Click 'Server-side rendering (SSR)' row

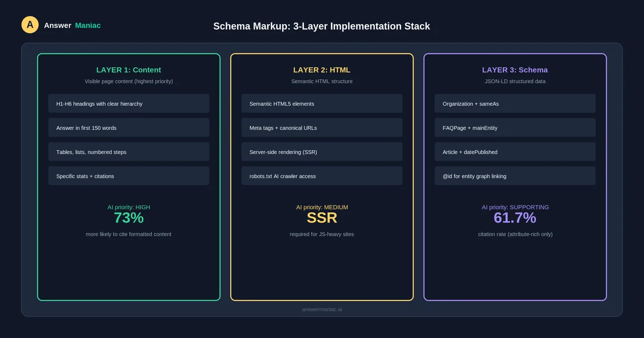point(322,152)
